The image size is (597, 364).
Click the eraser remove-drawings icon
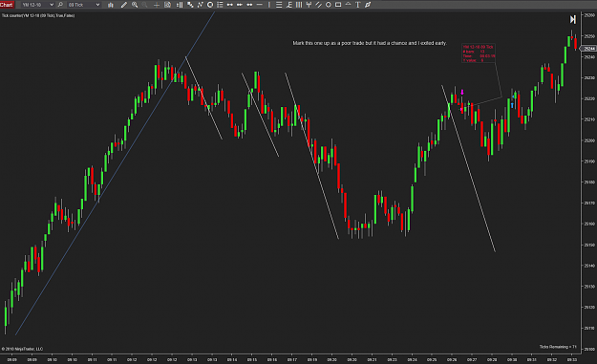click(x=368, y=5)
